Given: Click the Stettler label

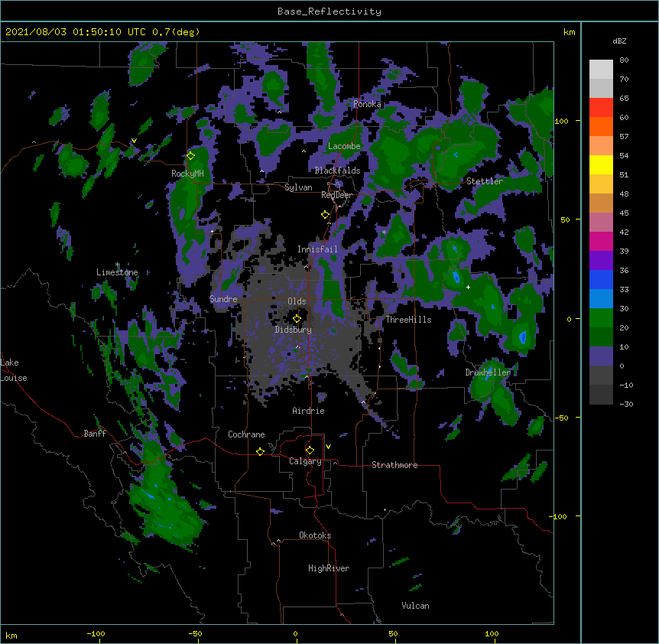Looking at the screenshot, I should (485, 181).
